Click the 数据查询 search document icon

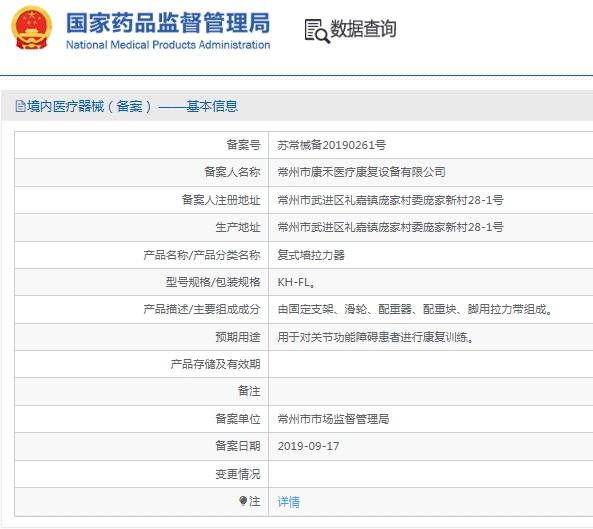317,31
